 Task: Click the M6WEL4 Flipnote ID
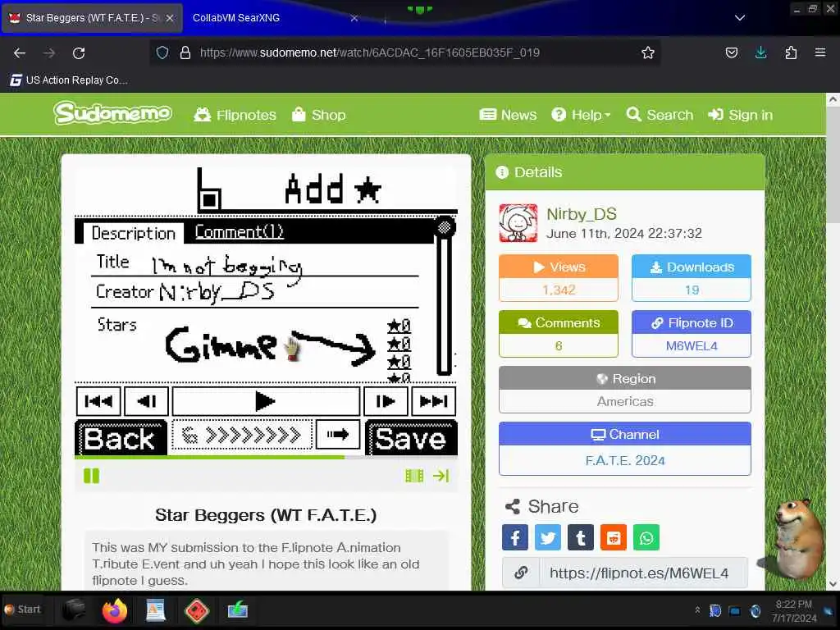pyautogui.click(x=691, y=345)
